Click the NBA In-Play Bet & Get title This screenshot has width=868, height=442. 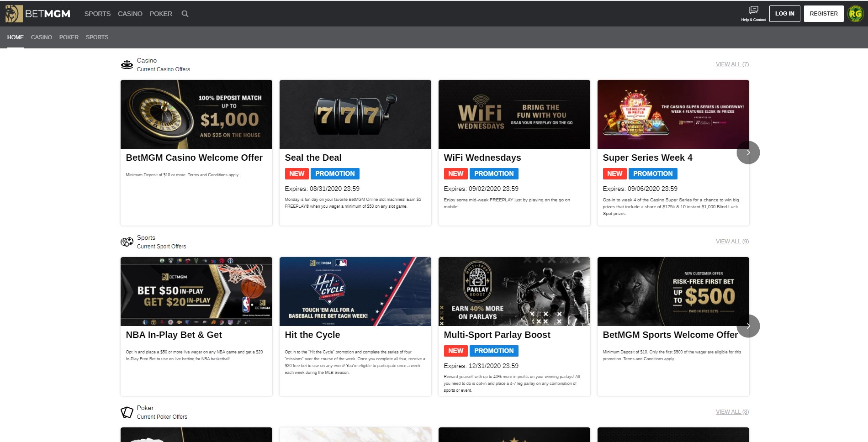click(x=174, y=335)
